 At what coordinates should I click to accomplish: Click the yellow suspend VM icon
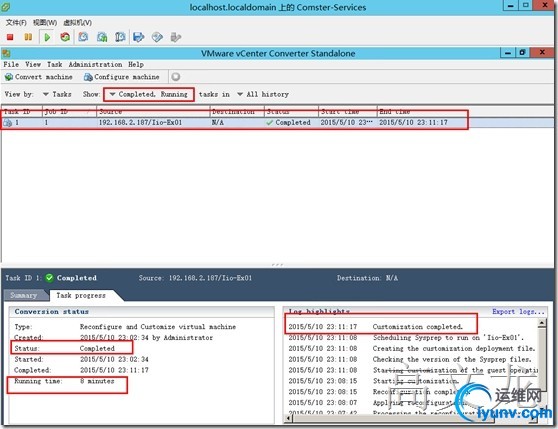tap(28, 37)
